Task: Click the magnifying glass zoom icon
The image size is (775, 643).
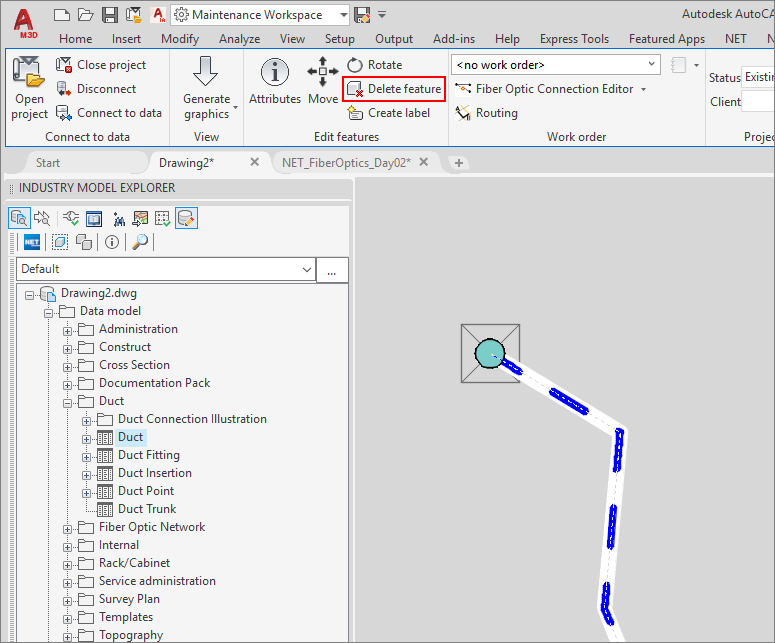Action: pos(140,242)
